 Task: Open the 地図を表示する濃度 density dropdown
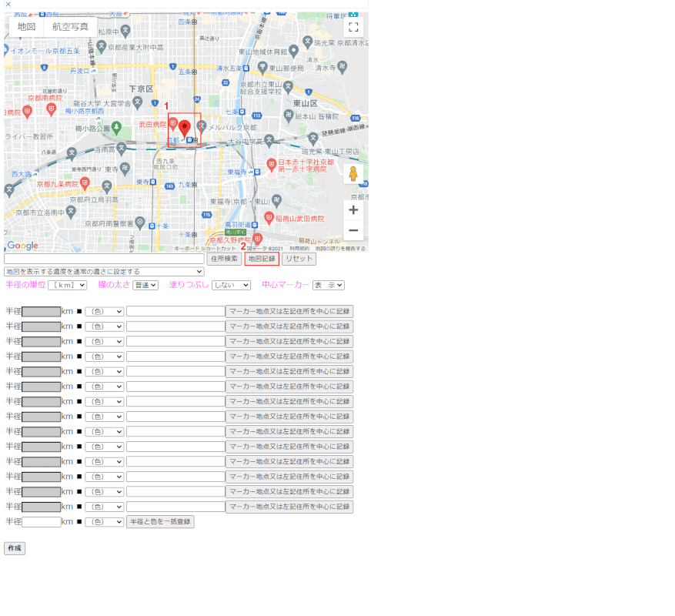104,272
